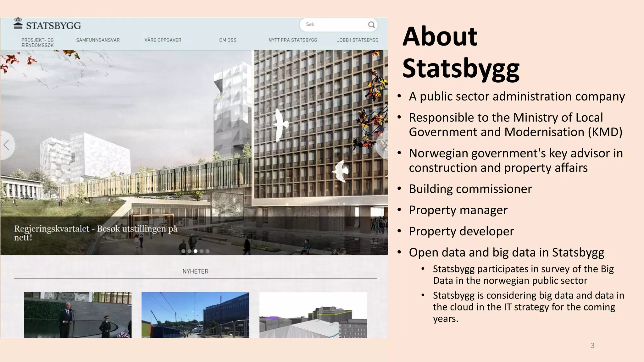Click sub-bullet about Big Data survey participation
This screenshot has width=644, height=362.
tap(523, 275)
